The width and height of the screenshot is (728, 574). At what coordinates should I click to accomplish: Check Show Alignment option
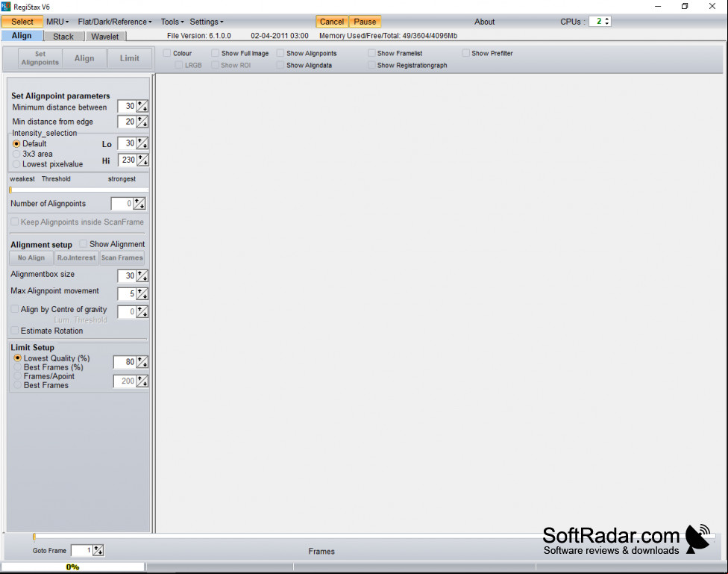pyautogui.click(x=83, y=244)
